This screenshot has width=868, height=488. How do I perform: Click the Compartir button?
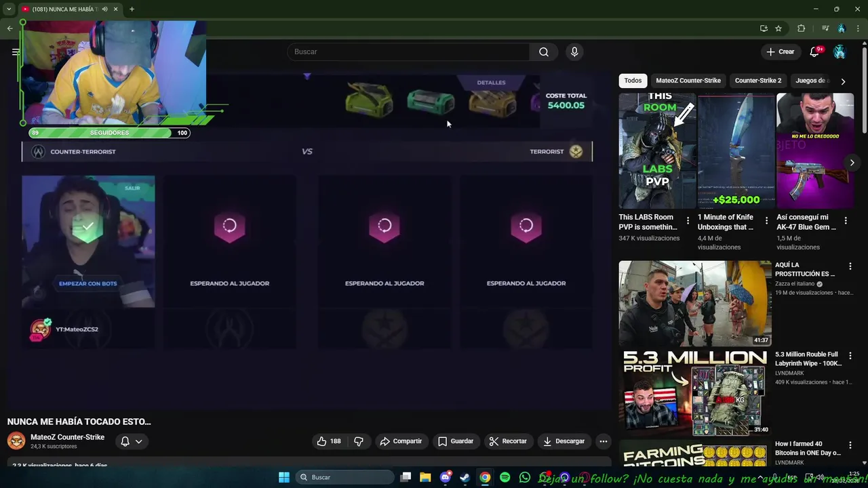[401, 441]
